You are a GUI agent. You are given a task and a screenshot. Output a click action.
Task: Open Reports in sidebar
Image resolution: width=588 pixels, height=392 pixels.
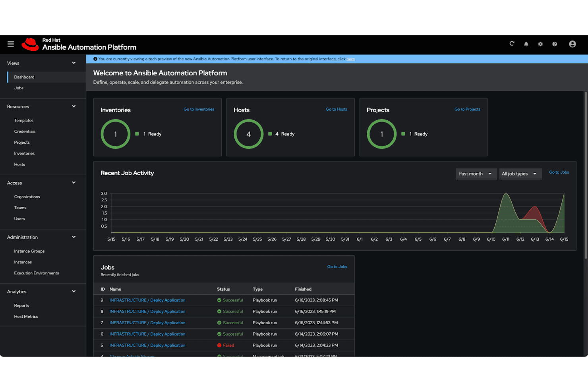21,306
